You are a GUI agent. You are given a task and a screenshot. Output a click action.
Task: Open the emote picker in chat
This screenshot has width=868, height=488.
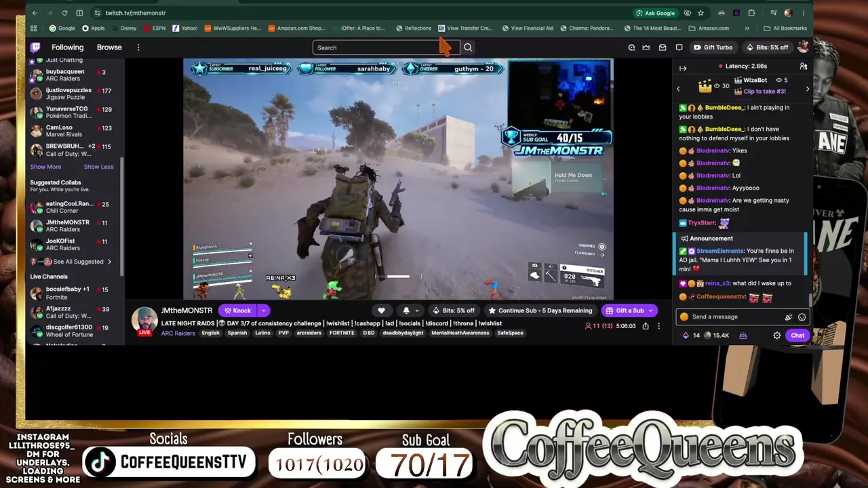[x=802, y=317]
